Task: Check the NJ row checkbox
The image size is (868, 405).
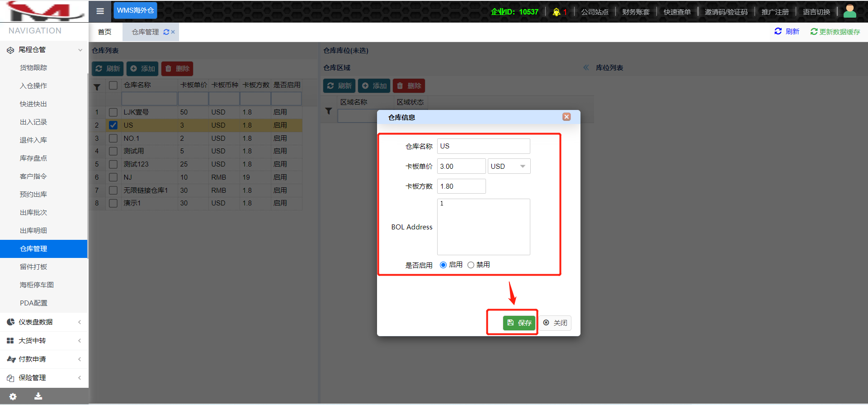Action: (113, 177)
